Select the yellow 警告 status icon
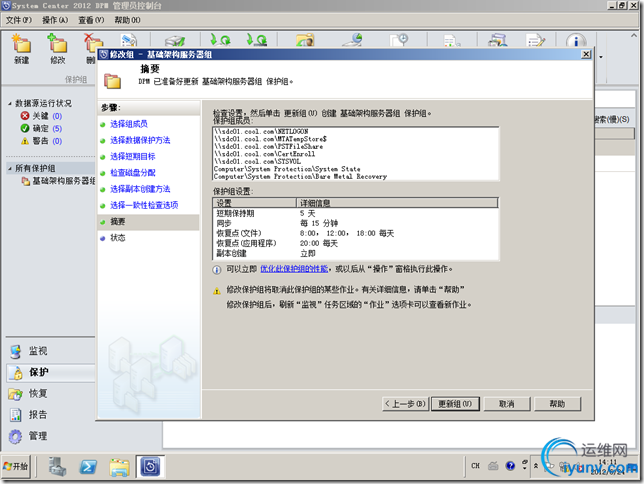 (x=25, y=141)
